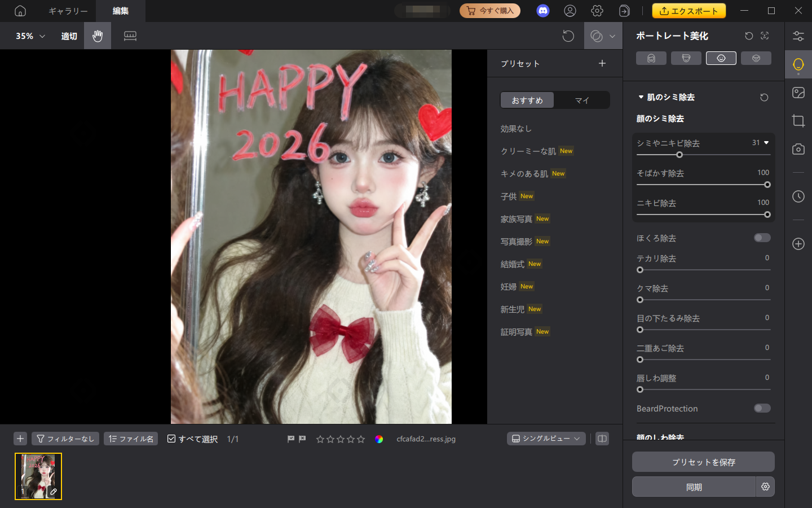
Task: Turn on BeardProtection switch
Action: [762, 408]
